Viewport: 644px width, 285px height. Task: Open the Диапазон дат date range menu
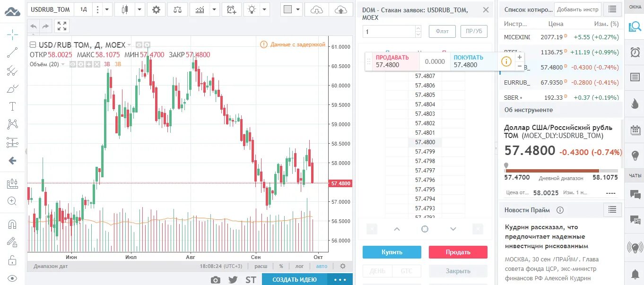click(x=51, y=266)
